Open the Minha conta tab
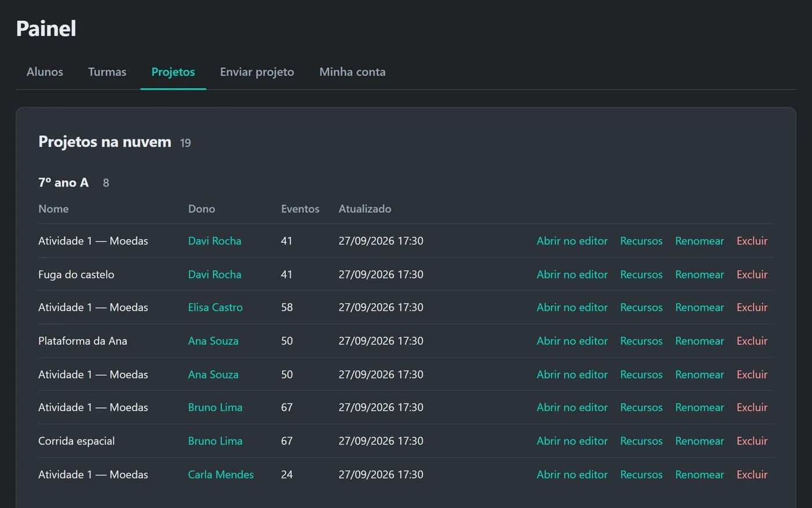 tap(352, 72)
